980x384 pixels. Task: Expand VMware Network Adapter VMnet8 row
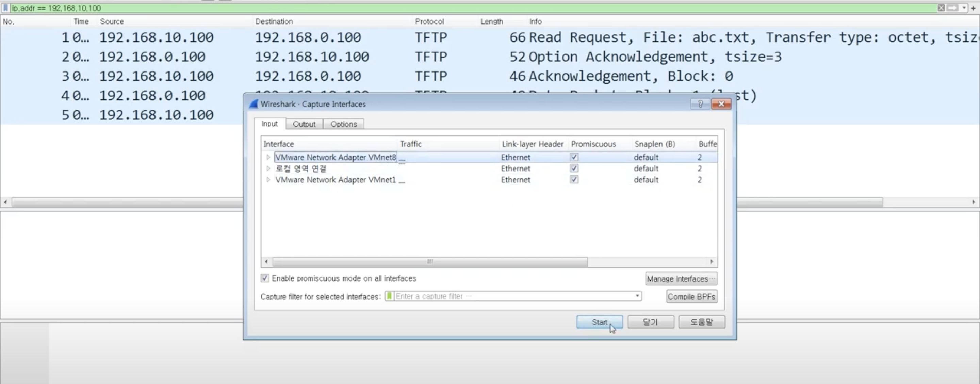(268, 157)
